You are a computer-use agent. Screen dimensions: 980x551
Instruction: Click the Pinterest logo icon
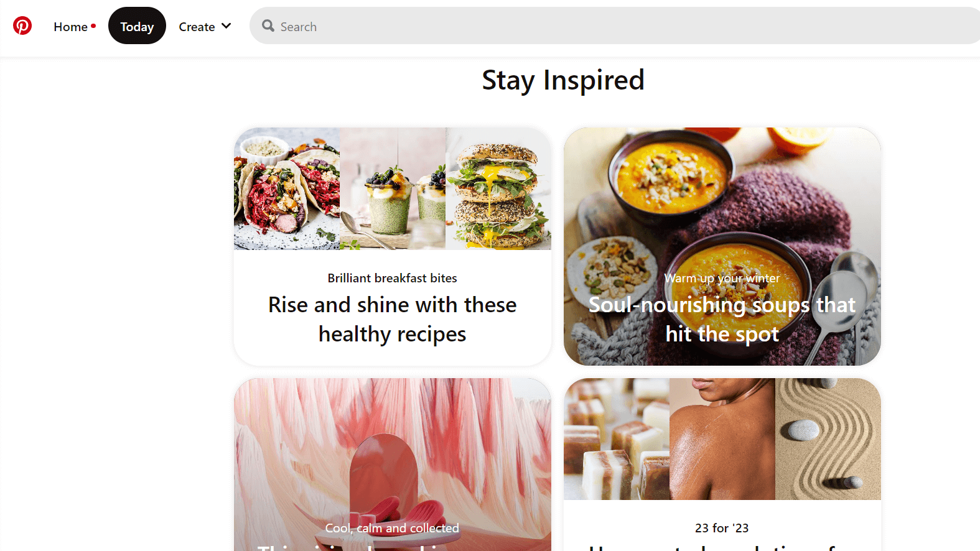point(22,25)
